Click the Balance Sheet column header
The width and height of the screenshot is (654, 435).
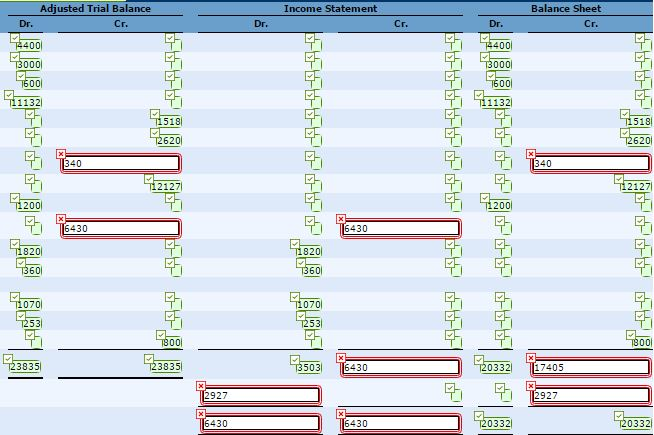point(566,8)
